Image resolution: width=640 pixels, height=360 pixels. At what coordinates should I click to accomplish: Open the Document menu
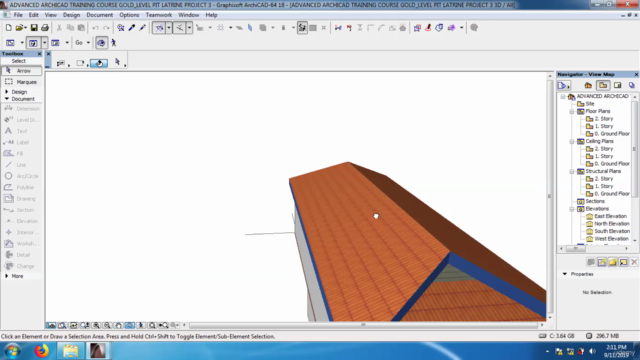point(100,15)
